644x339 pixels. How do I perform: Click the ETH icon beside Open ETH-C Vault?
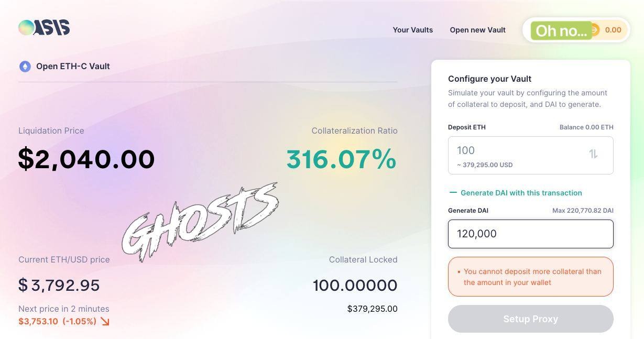coord(25,67)
